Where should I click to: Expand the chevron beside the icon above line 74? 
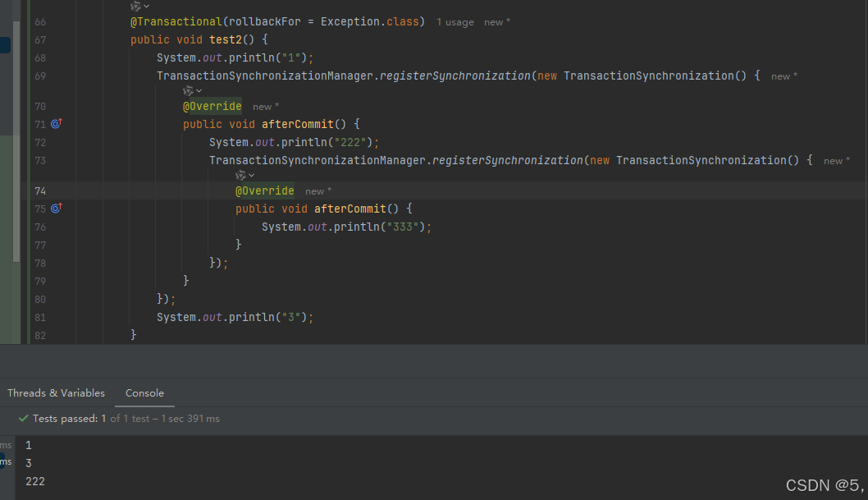coord(250,174)
